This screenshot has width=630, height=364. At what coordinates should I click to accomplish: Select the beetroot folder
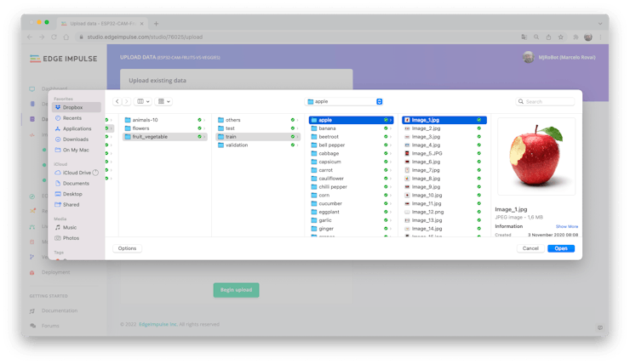coord(351,137)
